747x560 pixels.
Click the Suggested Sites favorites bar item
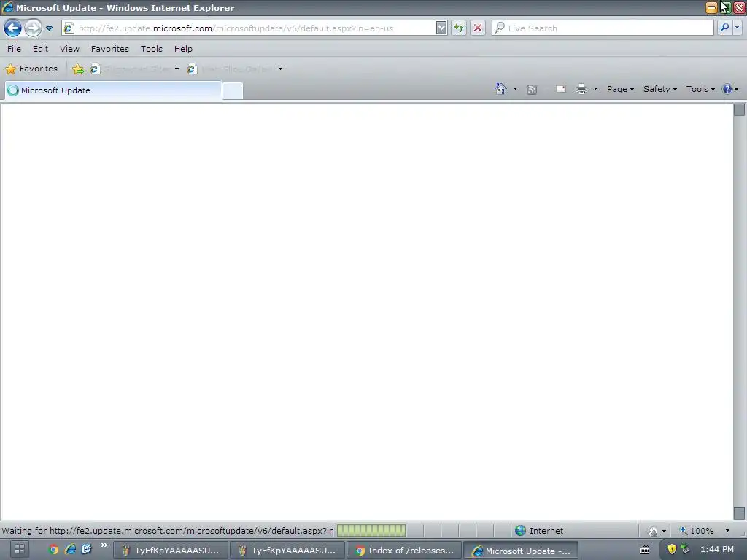[131, 69]
